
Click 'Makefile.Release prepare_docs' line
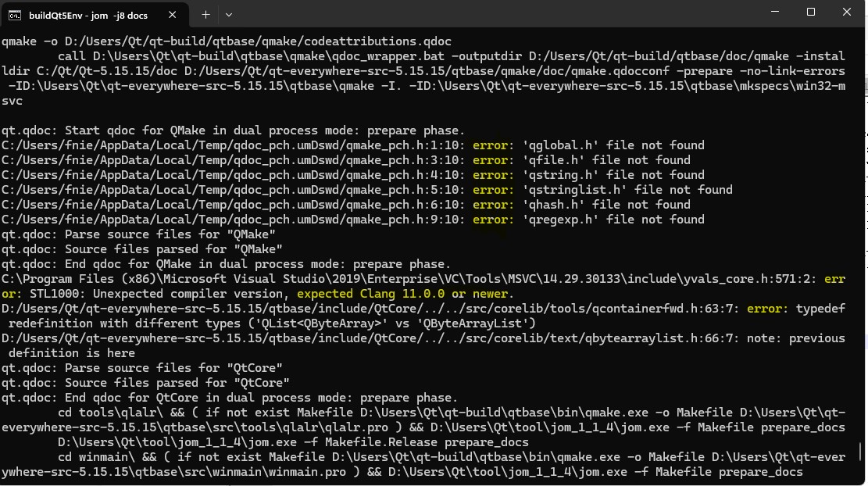pos(294,443)
